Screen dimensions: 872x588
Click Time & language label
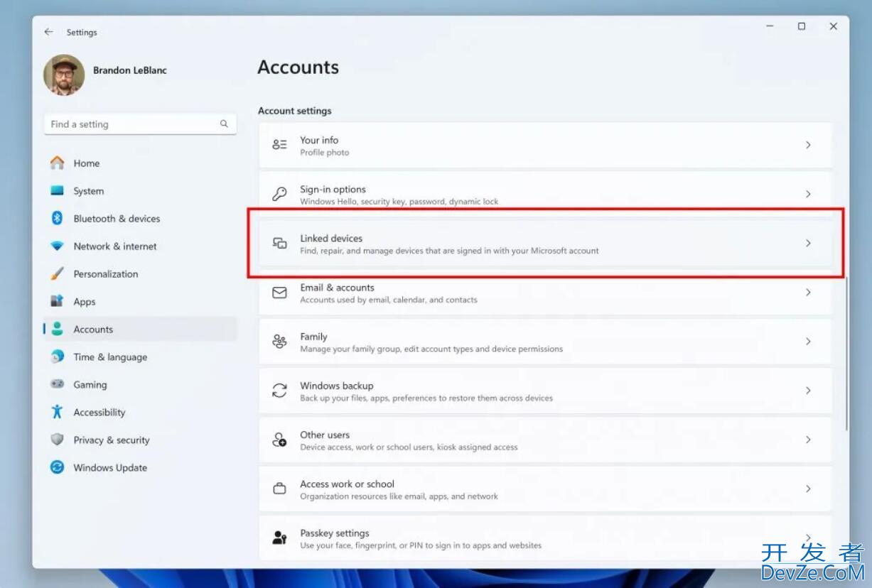(110, 357)
